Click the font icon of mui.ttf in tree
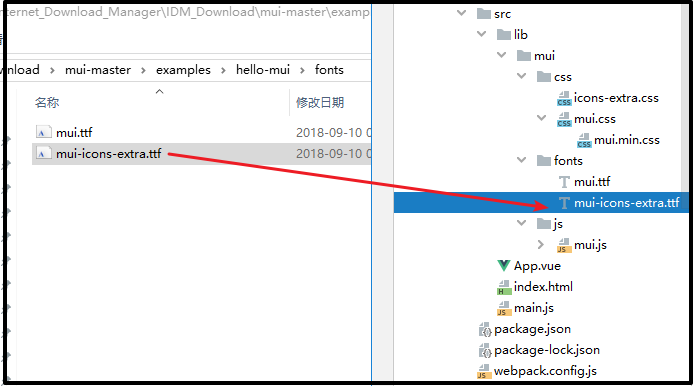693x386 pixels. [x=564, y=182]
